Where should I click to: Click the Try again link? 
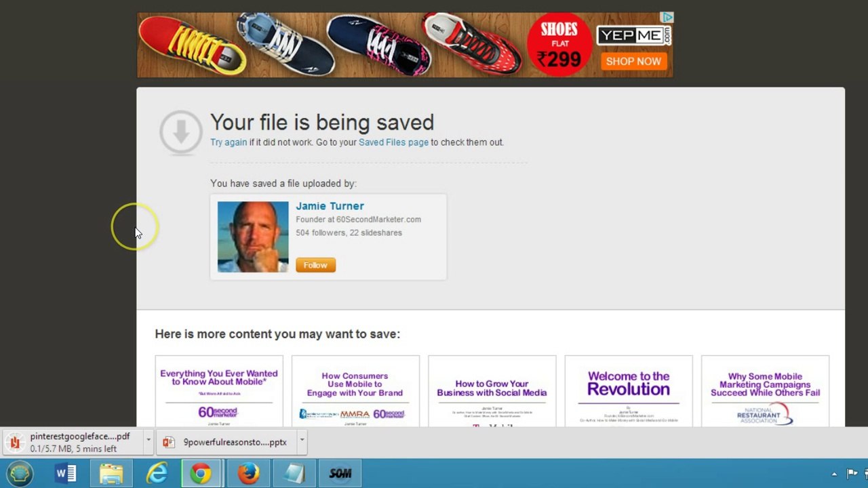tap(229, 142)
